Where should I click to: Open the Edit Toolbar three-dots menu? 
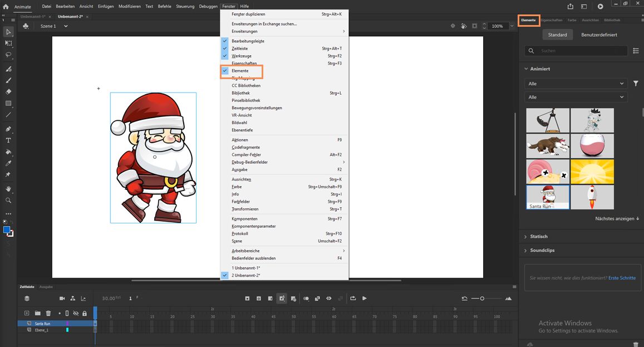(8, 214)
